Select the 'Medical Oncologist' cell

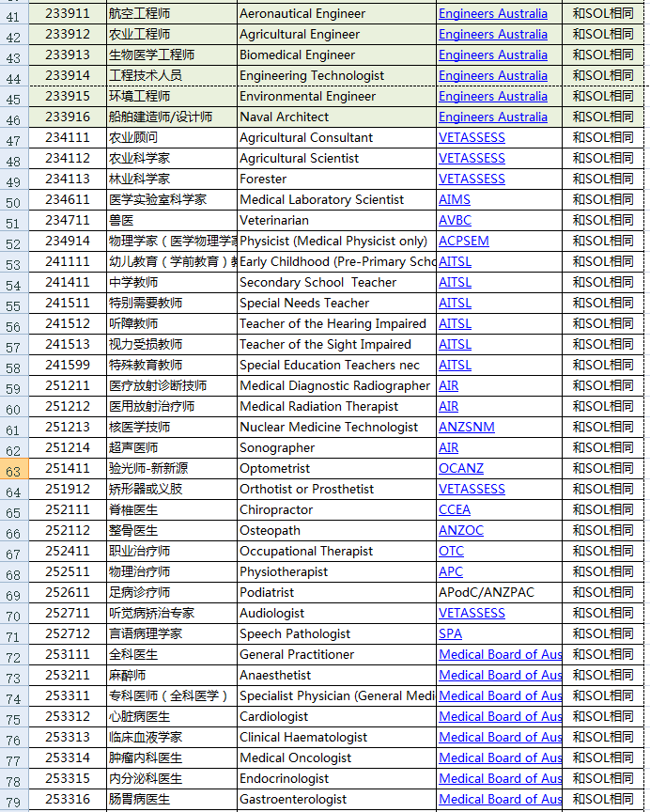pyautogui.click(x=336, y=758)
